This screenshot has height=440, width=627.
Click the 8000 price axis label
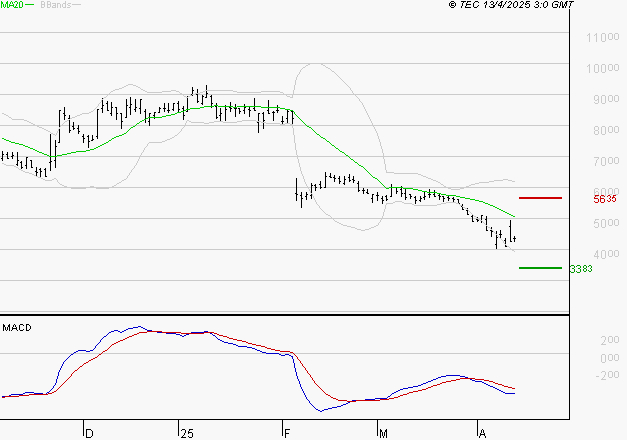tap(606, 130)
